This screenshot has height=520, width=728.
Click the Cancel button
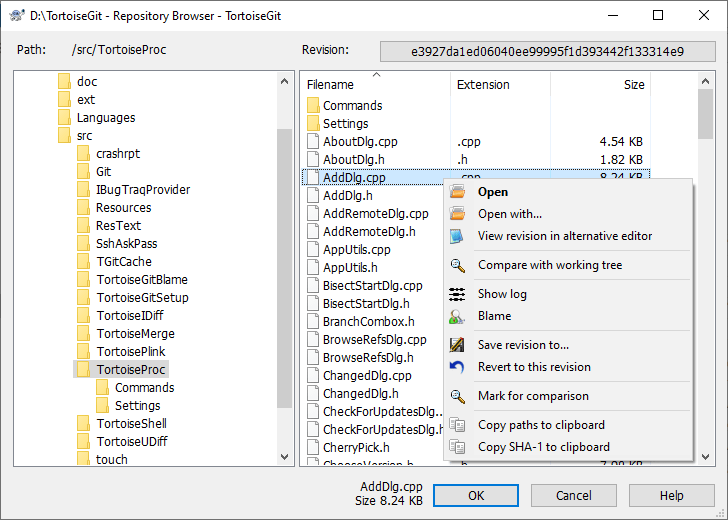(573, 496)
